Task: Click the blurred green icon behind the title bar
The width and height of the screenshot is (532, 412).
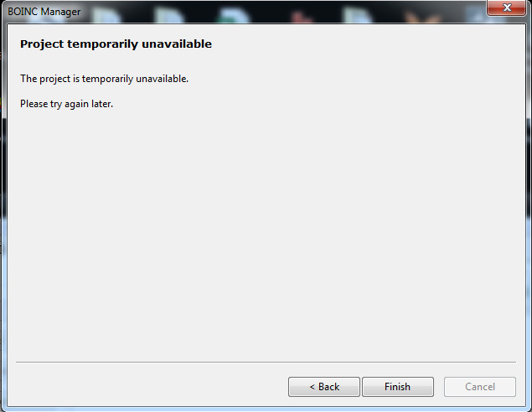Action: pyautogui.click(x=234, y=15)
